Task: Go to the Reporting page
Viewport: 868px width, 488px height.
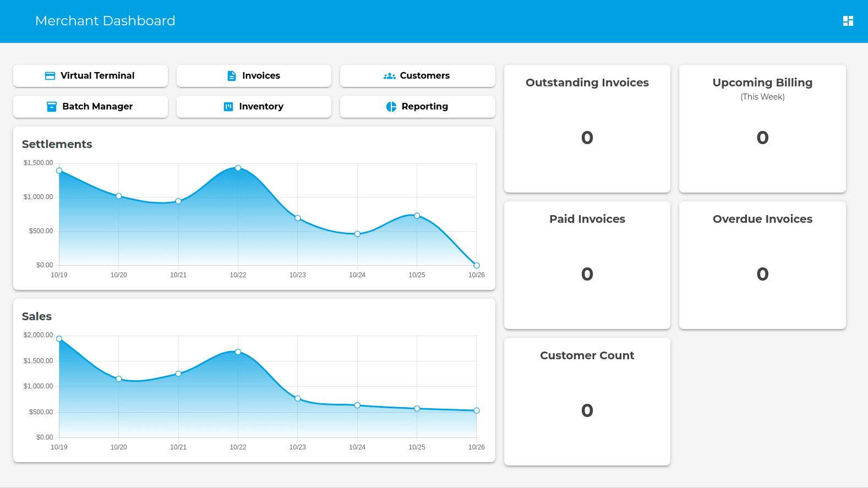Action: pyautogui.click(x=417, y=107)
